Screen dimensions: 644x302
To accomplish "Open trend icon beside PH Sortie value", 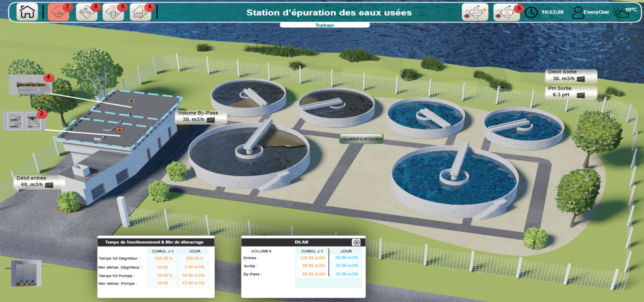I will click(x=581, y=95).
